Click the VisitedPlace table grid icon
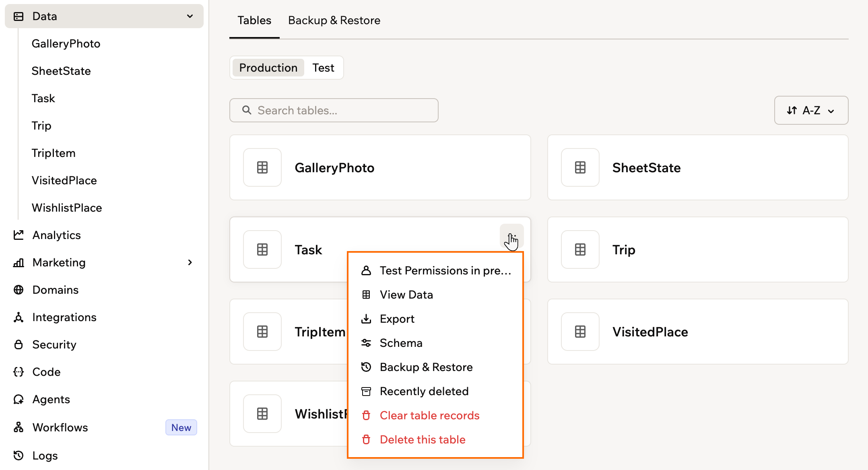This screenshot has width=868, height=470. [580, 332]
